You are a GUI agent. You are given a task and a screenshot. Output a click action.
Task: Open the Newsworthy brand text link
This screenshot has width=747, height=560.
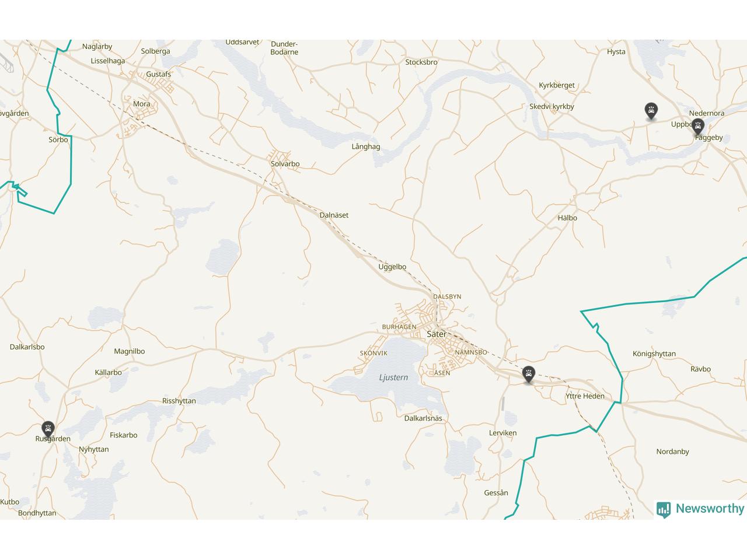point(710,509)
